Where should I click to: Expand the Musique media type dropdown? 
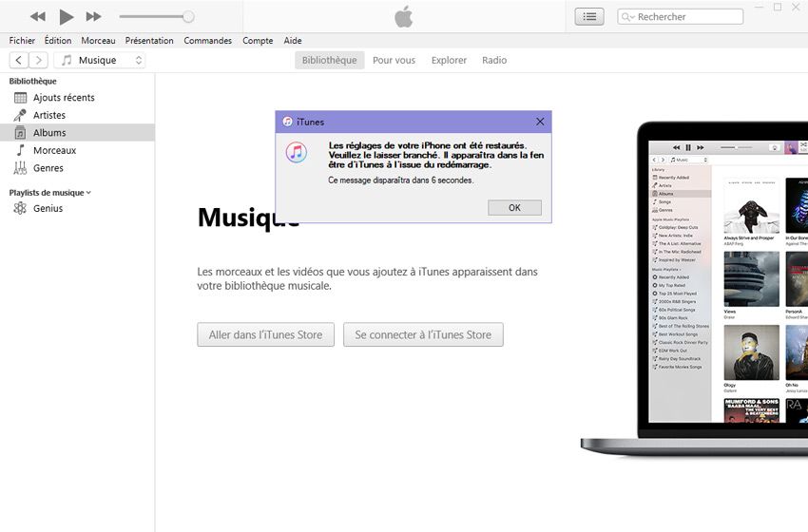coord(100,60)
